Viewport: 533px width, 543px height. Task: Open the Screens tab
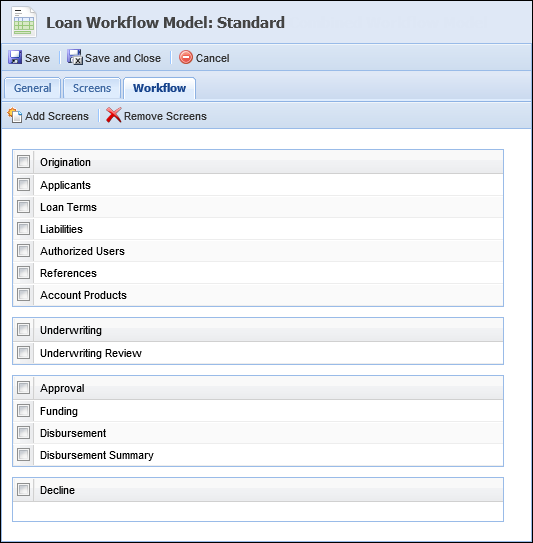pyautogui.click(x=92, y=88)
